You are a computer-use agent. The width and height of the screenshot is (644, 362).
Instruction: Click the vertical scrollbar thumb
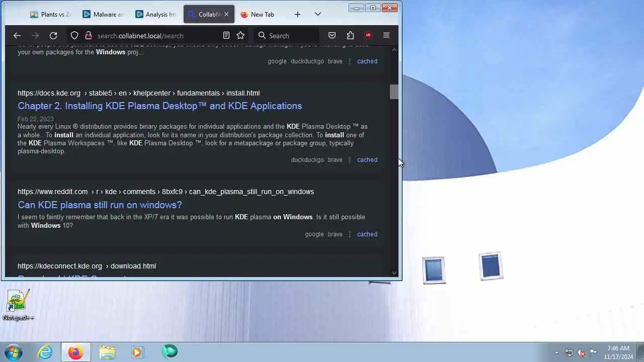(394, 92)
